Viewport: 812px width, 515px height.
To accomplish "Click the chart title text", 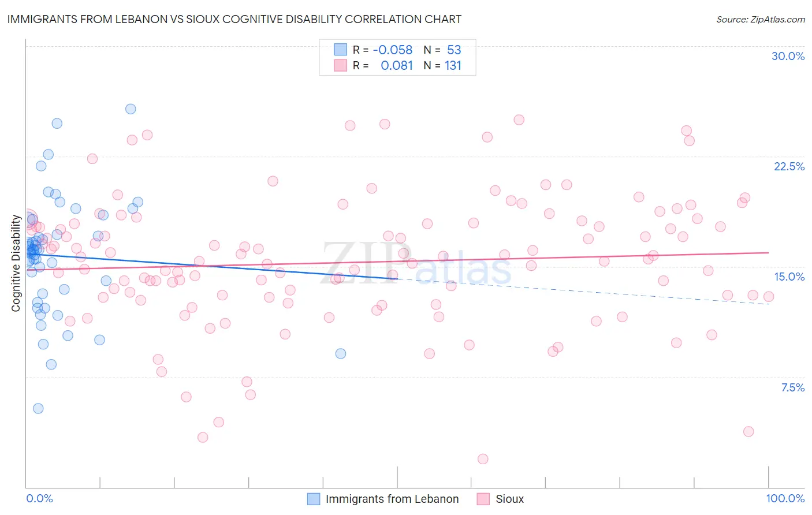I will [x=234, y=19].
